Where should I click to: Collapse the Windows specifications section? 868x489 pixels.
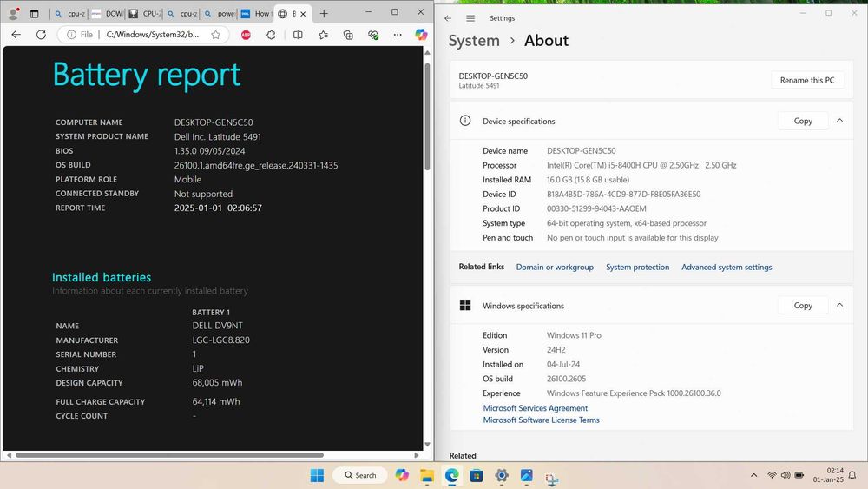(839, 305)
